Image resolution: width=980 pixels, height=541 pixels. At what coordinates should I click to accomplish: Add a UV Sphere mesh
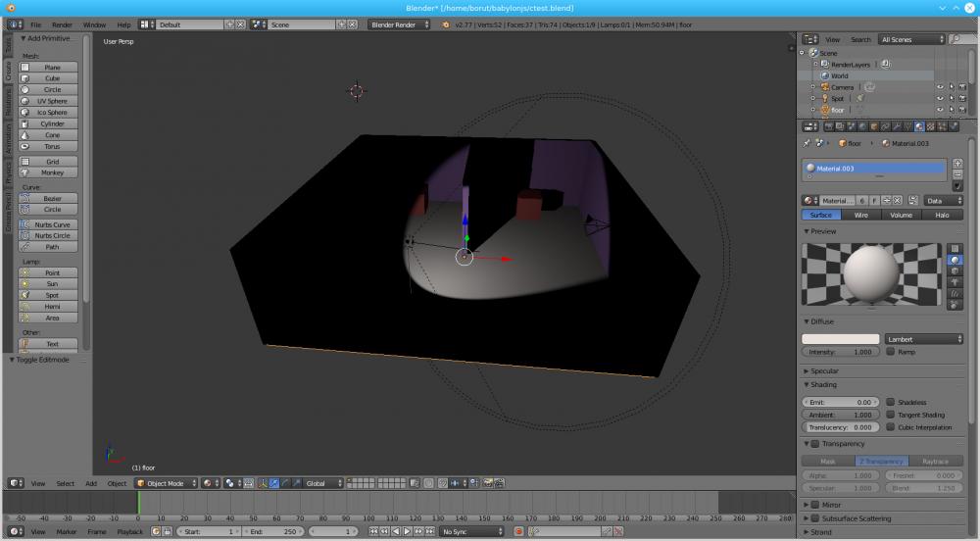pos(52,101)
